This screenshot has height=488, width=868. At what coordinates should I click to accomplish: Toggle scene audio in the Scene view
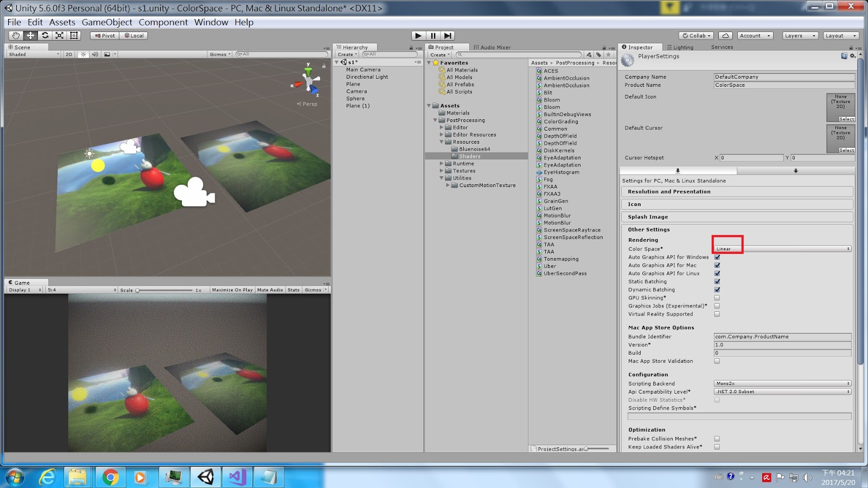coord(95,54)
